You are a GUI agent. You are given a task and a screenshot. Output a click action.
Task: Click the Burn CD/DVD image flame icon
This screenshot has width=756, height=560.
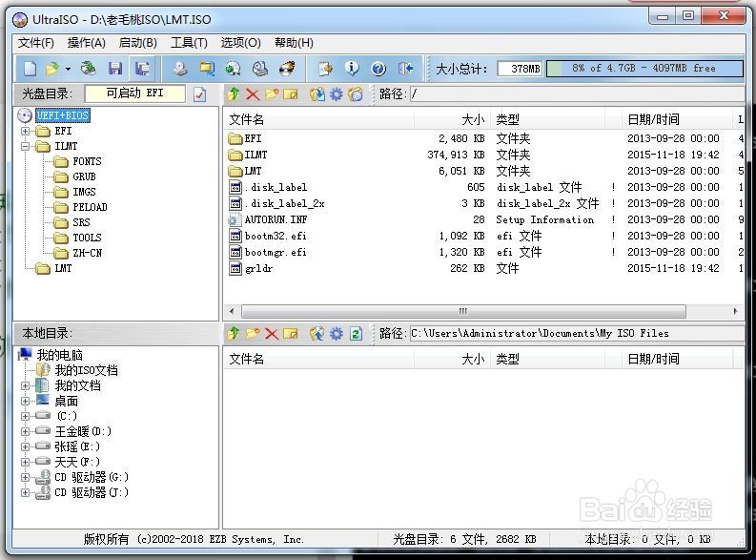[287, 69]
